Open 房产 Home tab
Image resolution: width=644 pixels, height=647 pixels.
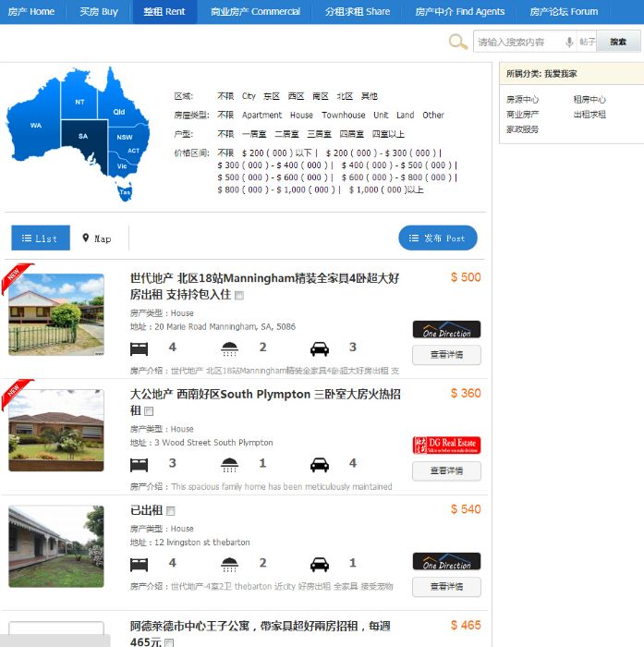(31, 11)
